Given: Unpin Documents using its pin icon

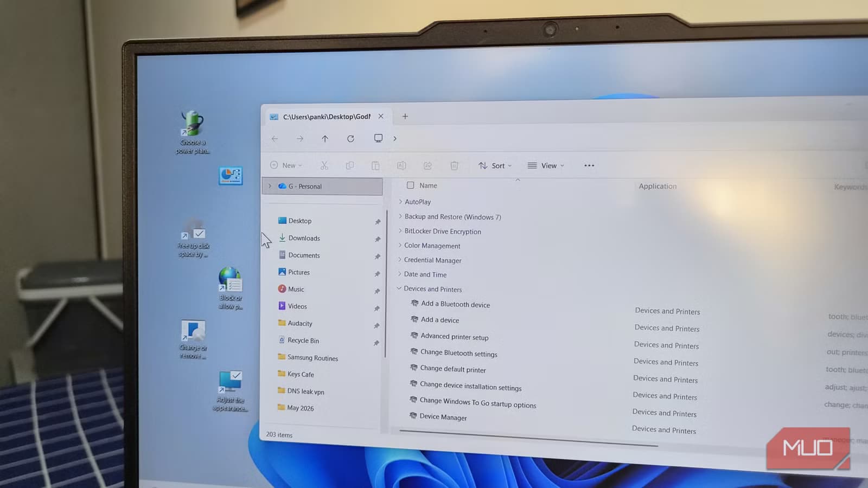Looking at the screenshot, I should point(377,256).
